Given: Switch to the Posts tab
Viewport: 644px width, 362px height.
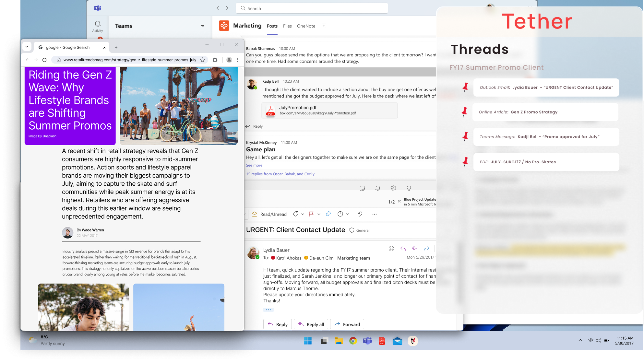Looking at the screenshot, I should (x=272, y=26).
